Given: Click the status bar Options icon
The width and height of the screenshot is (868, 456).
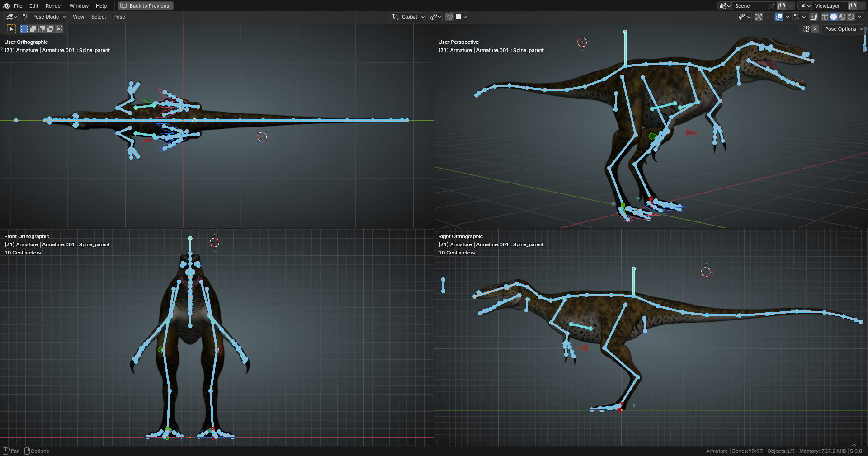Looking at the screenshot, I should pos(27,451).
